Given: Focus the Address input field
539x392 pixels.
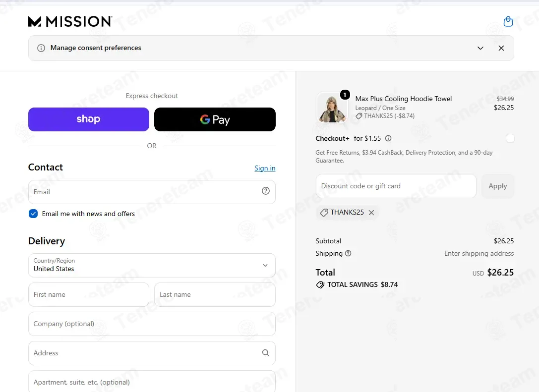Looking at the screenshot, I should click(x=152, y=353).
